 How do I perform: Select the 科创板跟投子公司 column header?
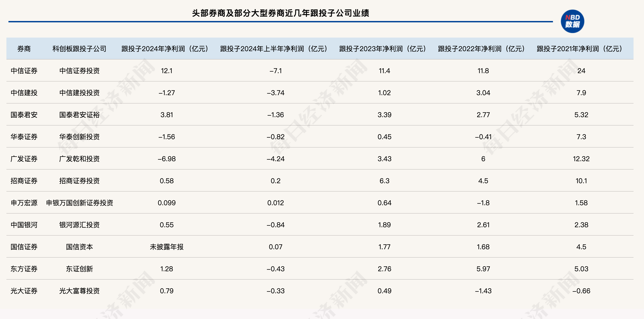point(79,49)
